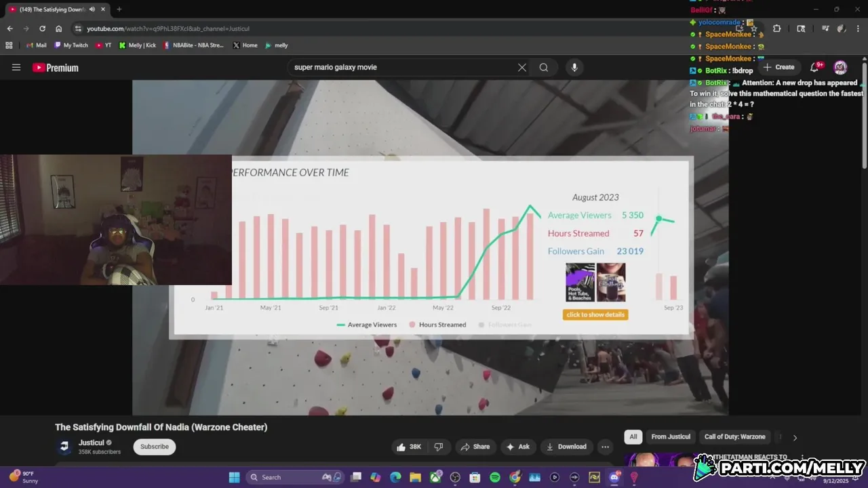Click the Ask button
Image resolution: width=868 pixels, height=488 pixels.
point(517,447)
